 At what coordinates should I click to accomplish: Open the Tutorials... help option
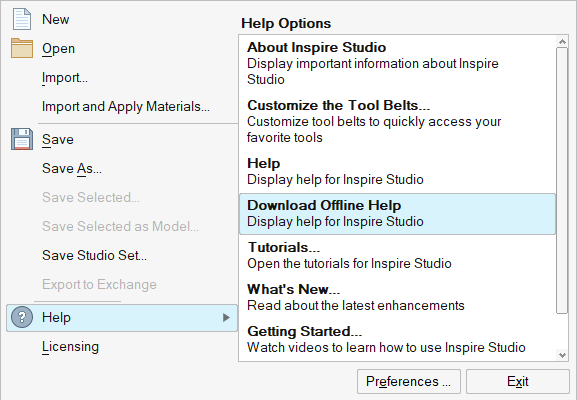(397, 255)
